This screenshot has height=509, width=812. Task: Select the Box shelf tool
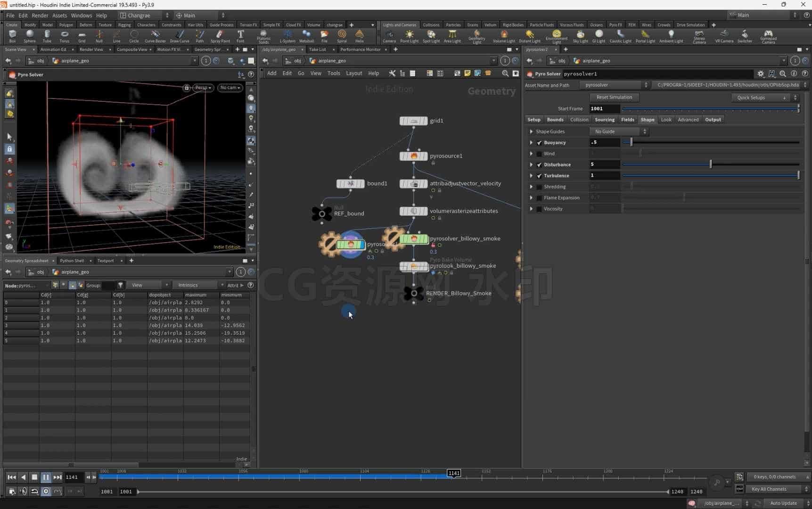click(12, 36)
